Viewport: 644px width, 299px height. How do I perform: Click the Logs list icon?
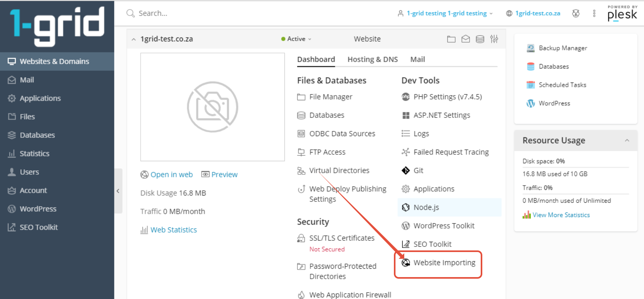pyautogui.click(x=405, y=134)
